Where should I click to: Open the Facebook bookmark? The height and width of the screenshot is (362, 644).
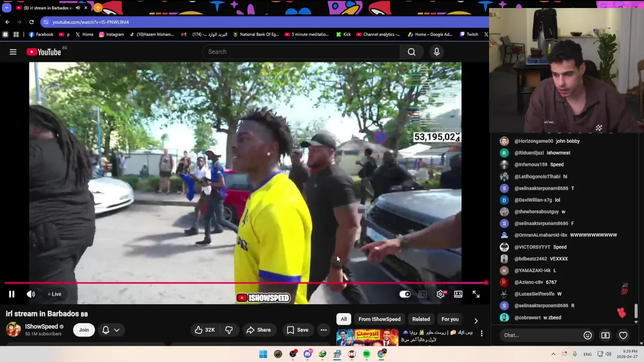click(x=41, y=35)
